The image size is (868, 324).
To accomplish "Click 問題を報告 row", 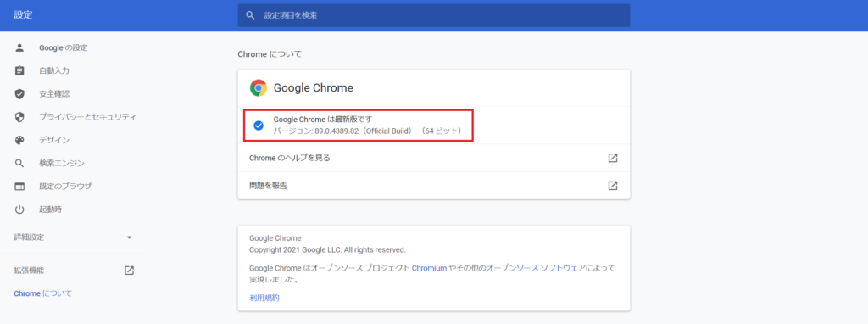I will (x=434, y=186).
